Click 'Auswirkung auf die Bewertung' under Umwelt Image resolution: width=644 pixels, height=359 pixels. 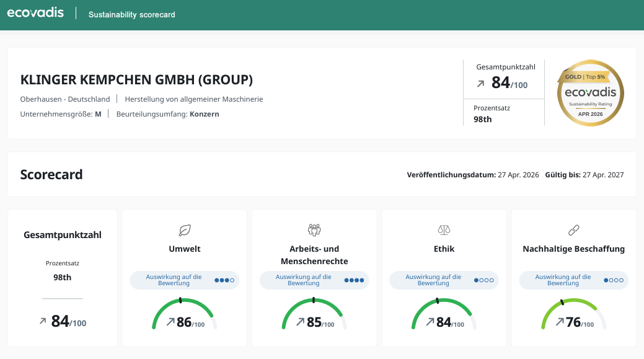[174, 280]
